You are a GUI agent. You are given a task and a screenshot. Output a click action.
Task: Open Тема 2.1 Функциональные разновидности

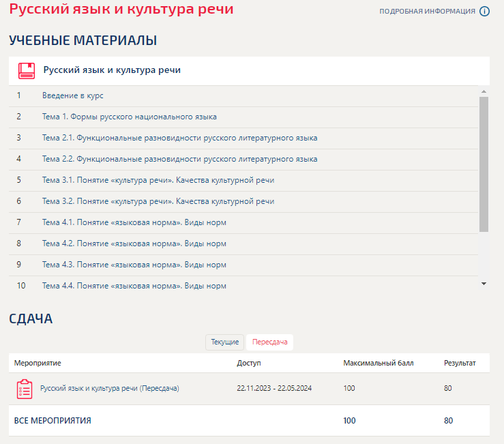coord(179,138)
